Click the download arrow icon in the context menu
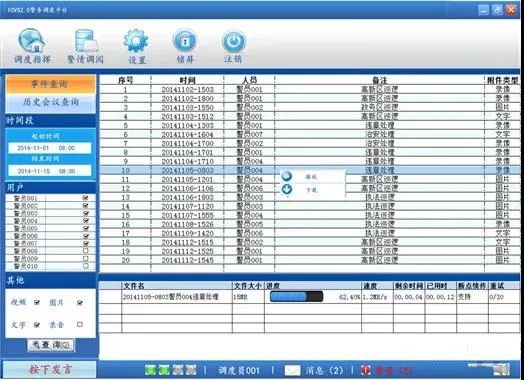The image size is (524, 380). 286,189
